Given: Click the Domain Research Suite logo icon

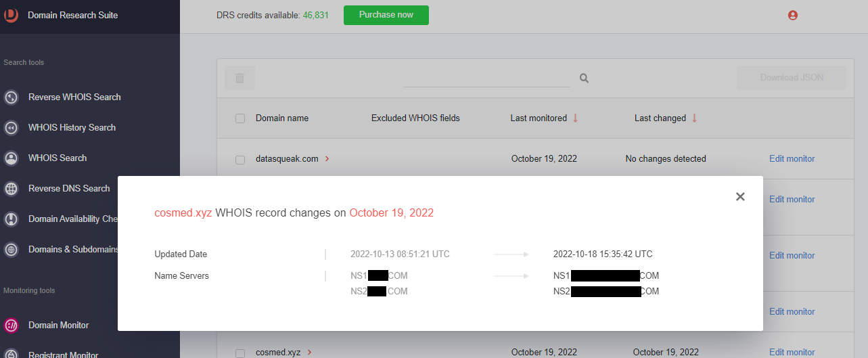Looking at the screenshot, I should 11,15.
